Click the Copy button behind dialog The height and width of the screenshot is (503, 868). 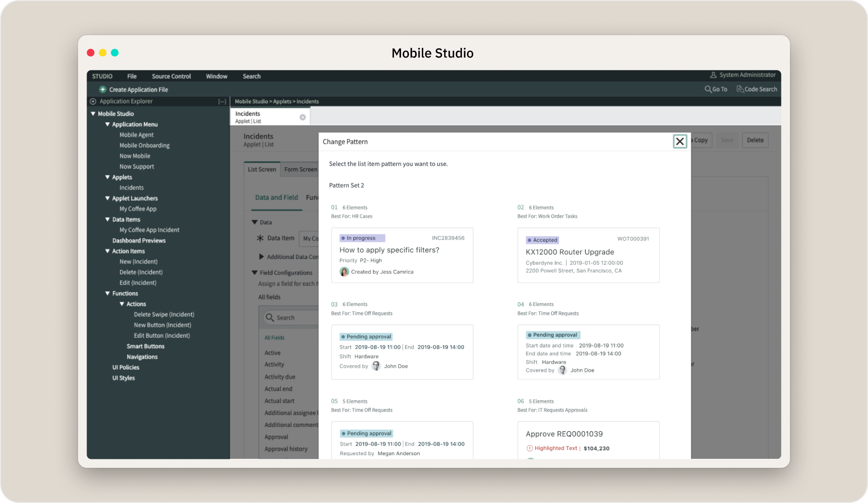pyautogui.click(x=701, y=140)
